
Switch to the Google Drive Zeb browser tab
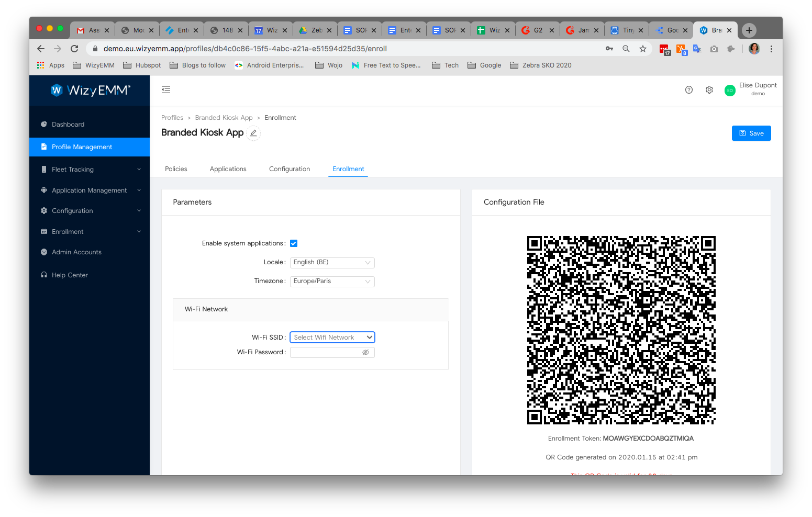pyautogui.click(x=316, y=30)
